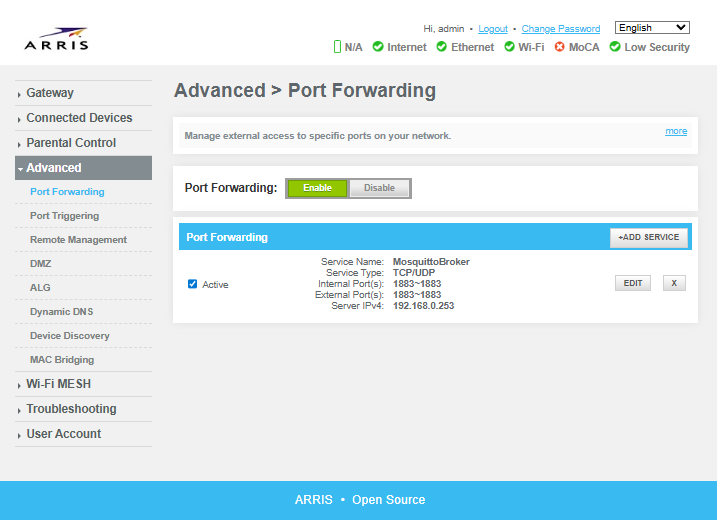717x520 pixels.
Task: Open Port Triggering in sidebar
Action: coord(64,216)
